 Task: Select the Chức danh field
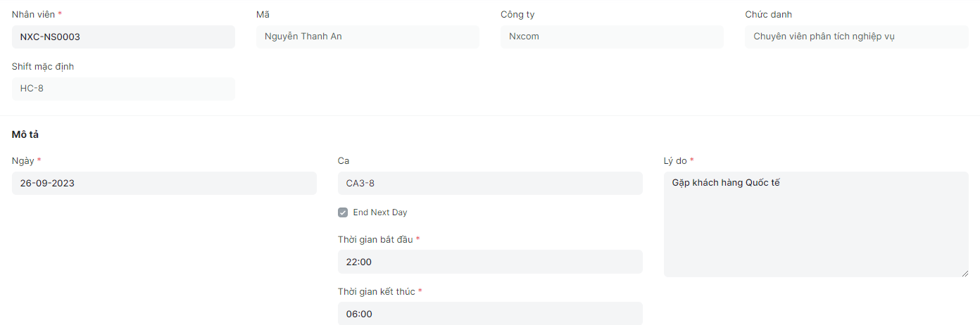pos(856,37)
